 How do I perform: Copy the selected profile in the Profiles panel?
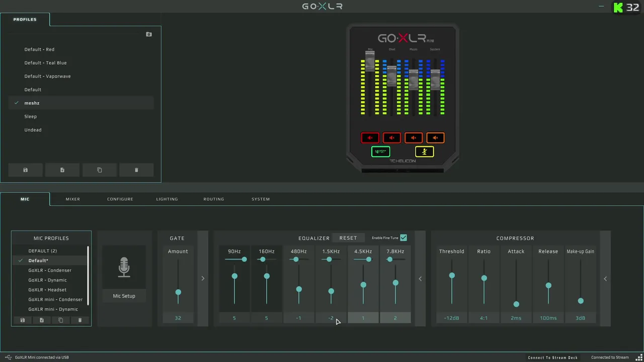tap(99, 170)
